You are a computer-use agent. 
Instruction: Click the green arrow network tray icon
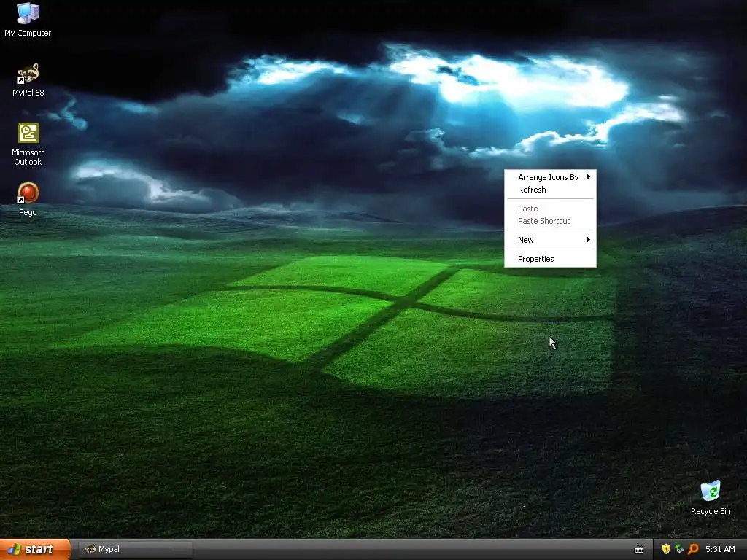679,549
